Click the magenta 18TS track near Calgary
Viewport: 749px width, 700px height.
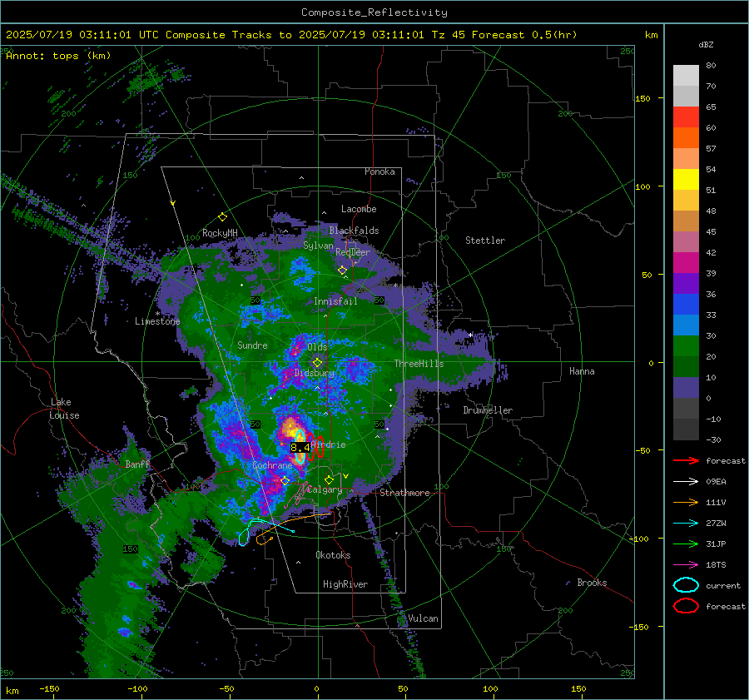click(x=297, y=494)
